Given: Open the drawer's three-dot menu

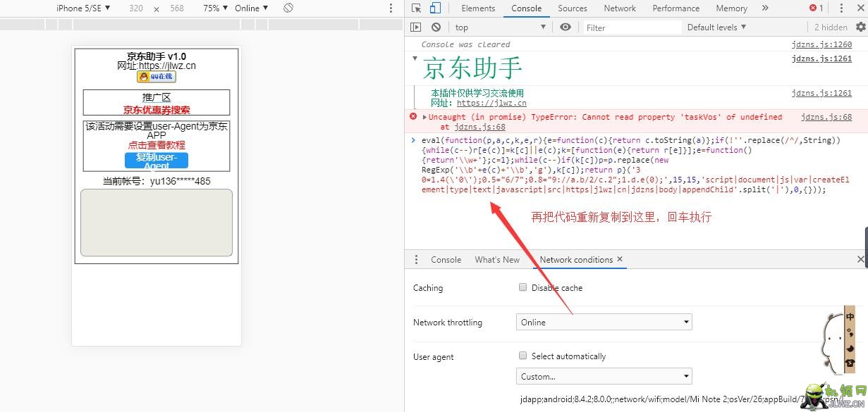Looking at the screenshot, I should [416, 260].
